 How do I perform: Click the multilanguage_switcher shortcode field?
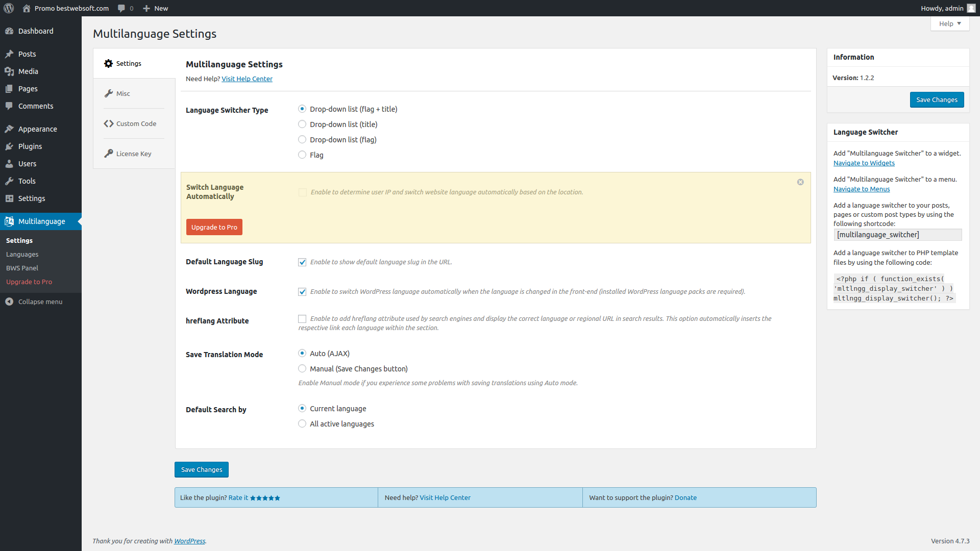898,235
